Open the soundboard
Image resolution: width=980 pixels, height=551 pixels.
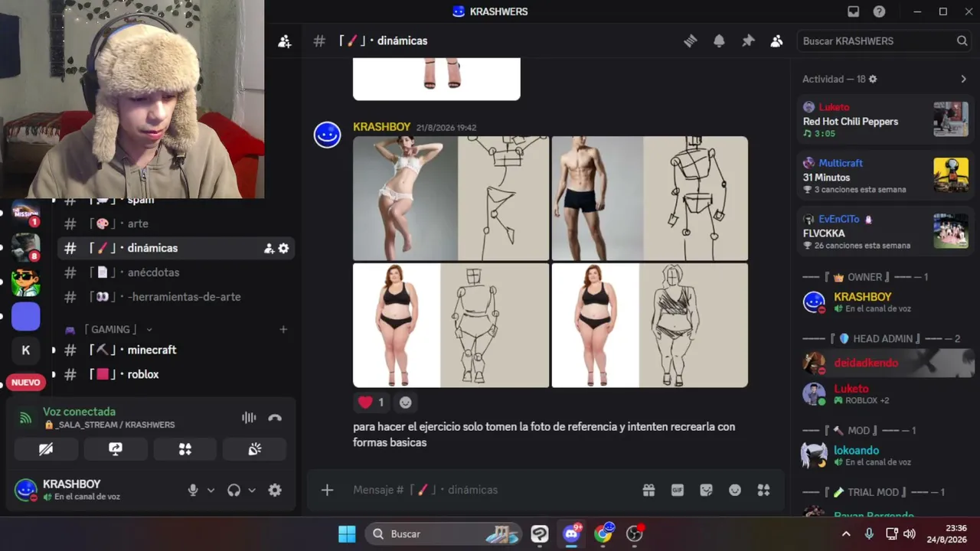[x=255, y=449]
